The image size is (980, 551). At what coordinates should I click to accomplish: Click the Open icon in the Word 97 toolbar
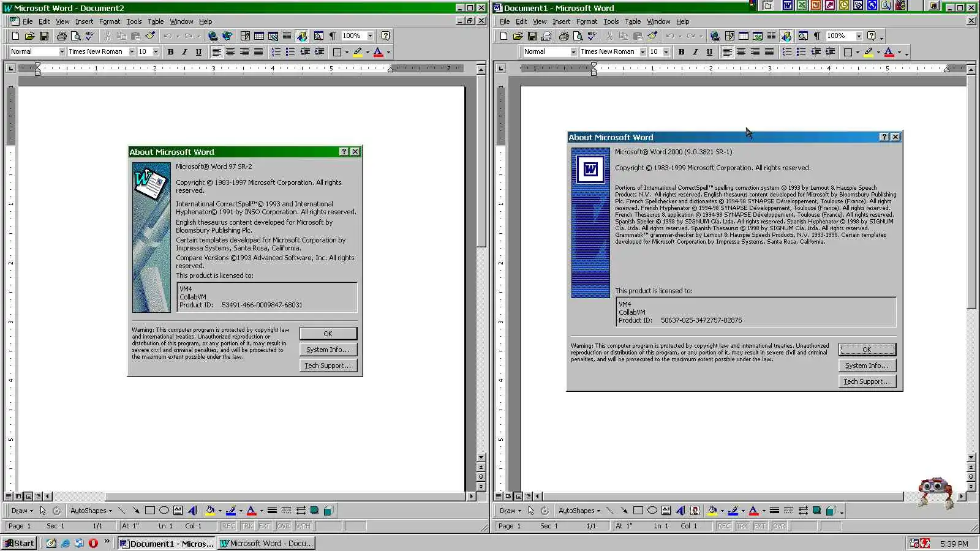[x=29, y=36]
